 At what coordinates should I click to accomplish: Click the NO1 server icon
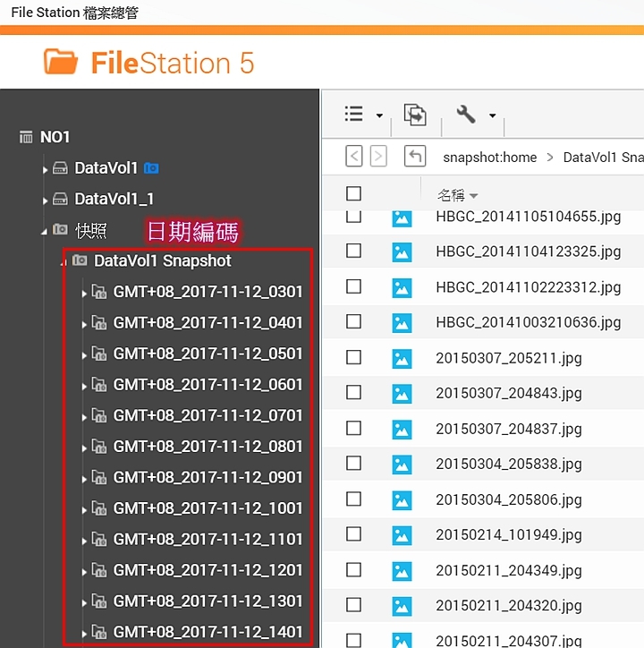coord(26,137)
